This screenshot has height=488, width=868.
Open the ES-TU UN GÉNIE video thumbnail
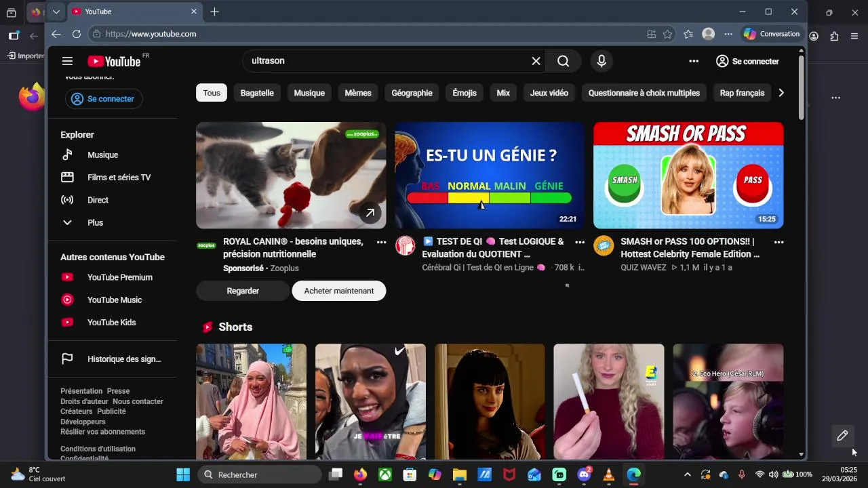pyautogui.click(x=490, y=176)
